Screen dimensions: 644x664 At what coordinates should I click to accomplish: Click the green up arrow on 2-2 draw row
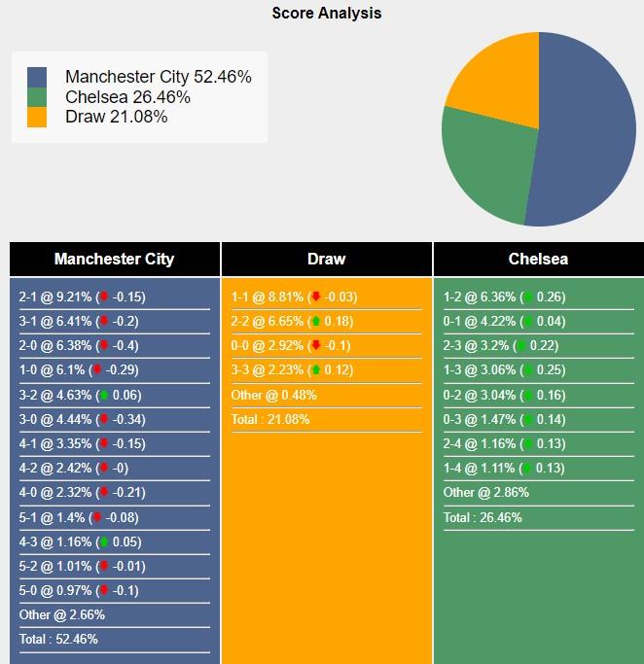click(x=315, y=321)
